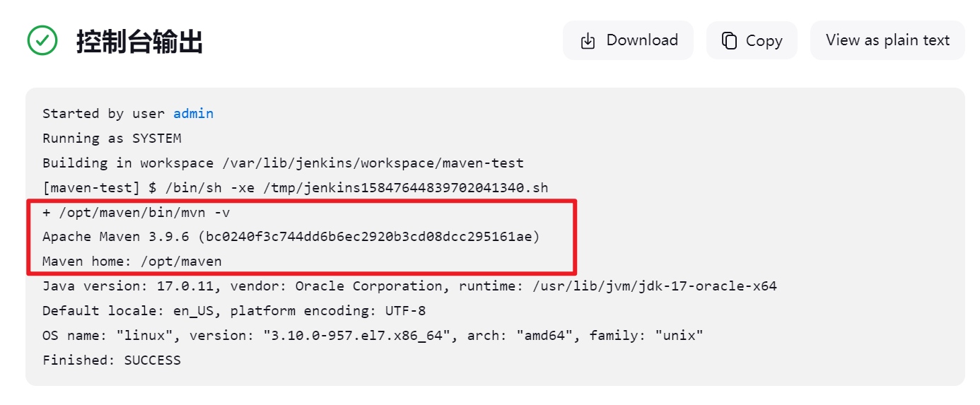The height and width of the screenshot is (405, 980).
Task: Click the 'Finished: SUCCESS' line
Action: tap(112, 360)
